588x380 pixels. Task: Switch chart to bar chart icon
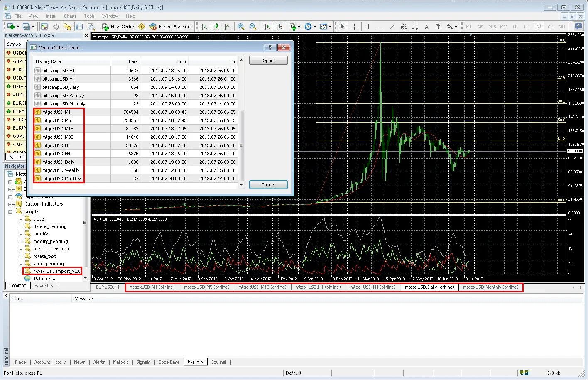204,27
